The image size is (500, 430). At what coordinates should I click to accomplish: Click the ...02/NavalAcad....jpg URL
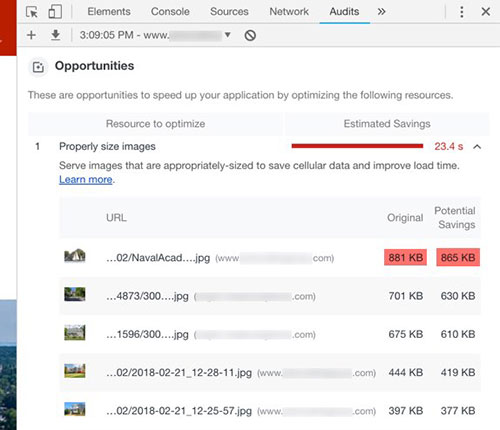pos(158,258)
